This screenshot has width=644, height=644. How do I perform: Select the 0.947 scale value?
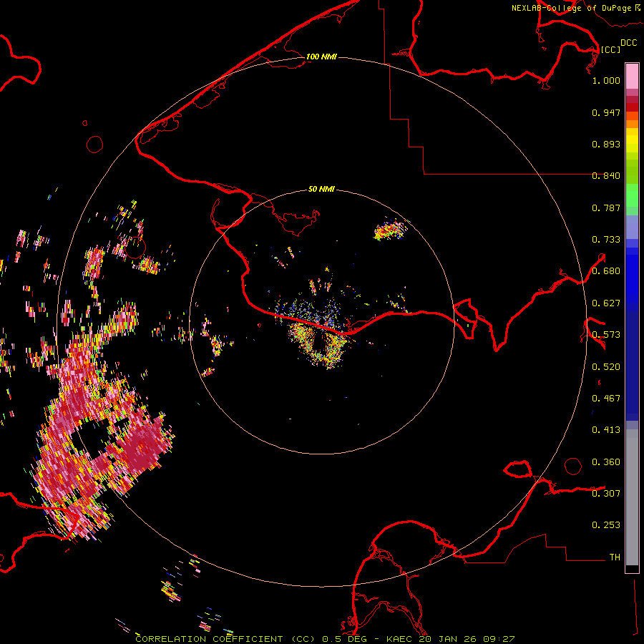pyautogui.click(x=606, y=112)
